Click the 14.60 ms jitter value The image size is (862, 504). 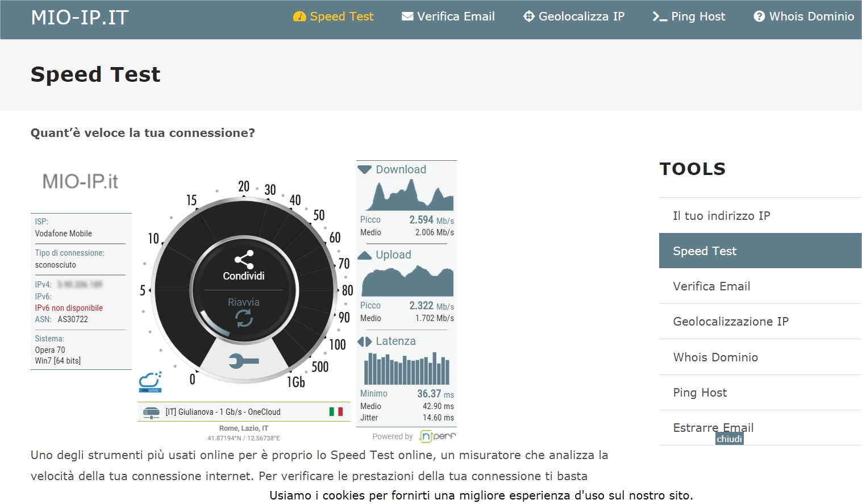coord(438,418)
